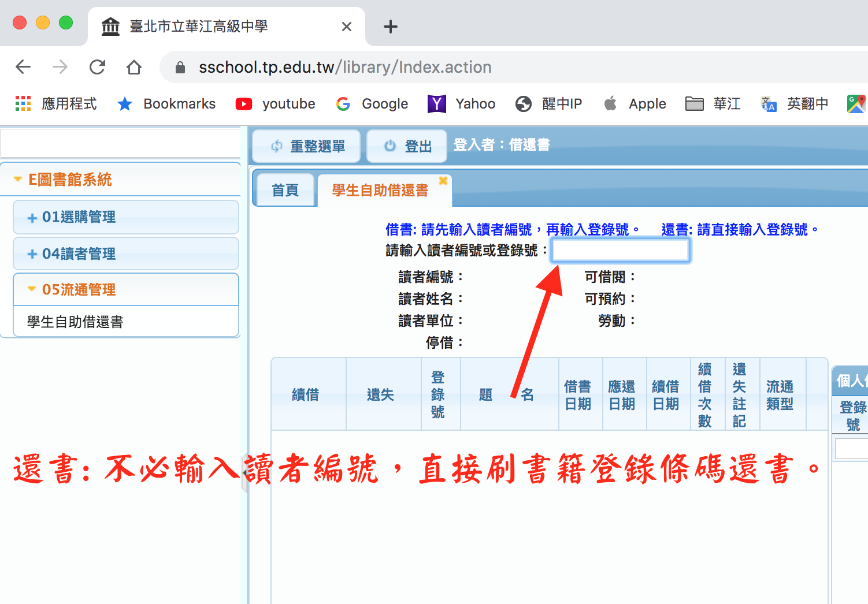Open the Google Maps bookmark icon
Viewport: 868px width, 604px height.
click(x=856, y=104)
